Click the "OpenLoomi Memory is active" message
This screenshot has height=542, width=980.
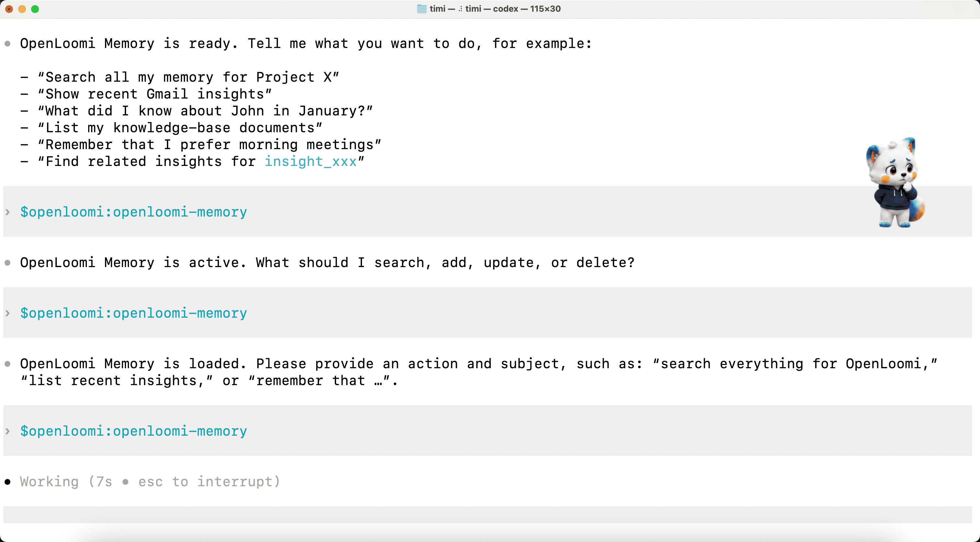(x=327, y=263)
